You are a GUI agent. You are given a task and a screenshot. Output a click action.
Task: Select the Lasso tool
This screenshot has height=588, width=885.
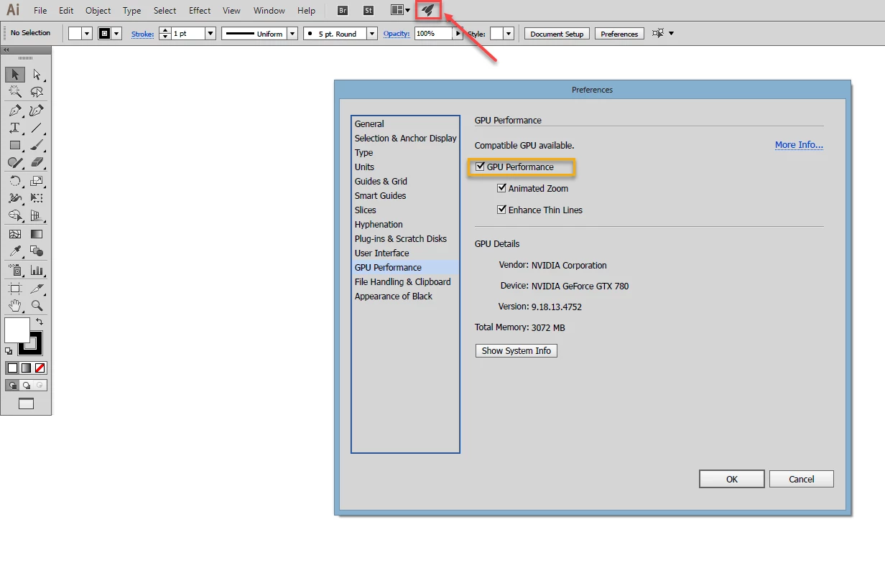click(x=37, y=92)
